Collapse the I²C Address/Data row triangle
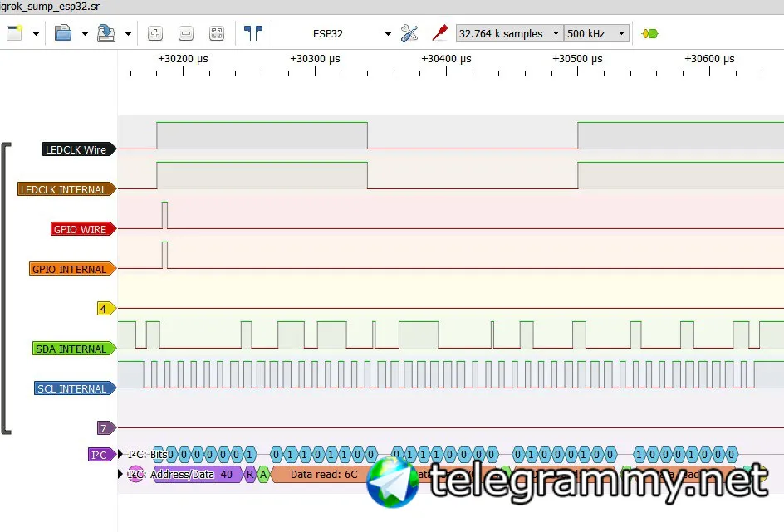Screen dimensions: 784x532 coord(120,474)
